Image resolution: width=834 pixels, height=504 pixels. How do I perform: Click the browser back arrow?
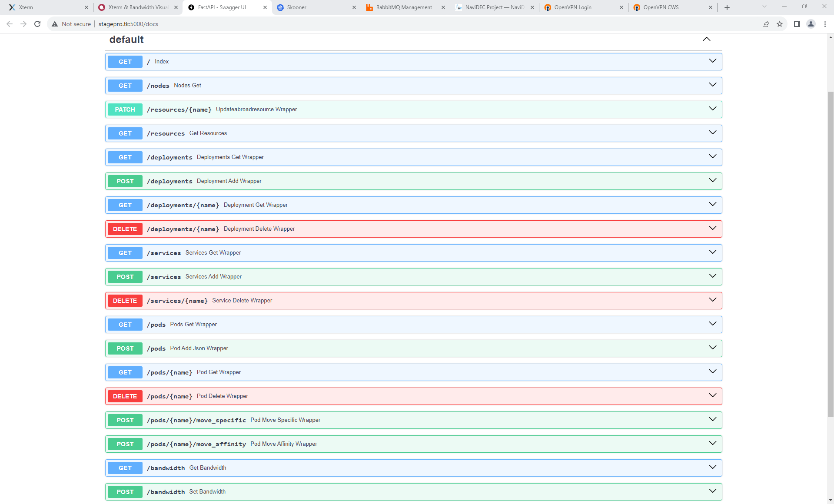tap(10, 24)
